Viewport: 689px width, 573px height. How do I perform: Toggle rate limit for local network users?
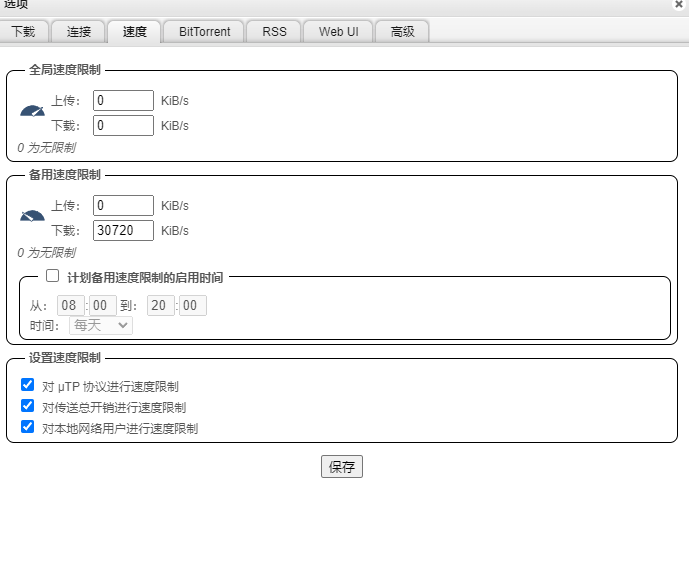(28, 427)
